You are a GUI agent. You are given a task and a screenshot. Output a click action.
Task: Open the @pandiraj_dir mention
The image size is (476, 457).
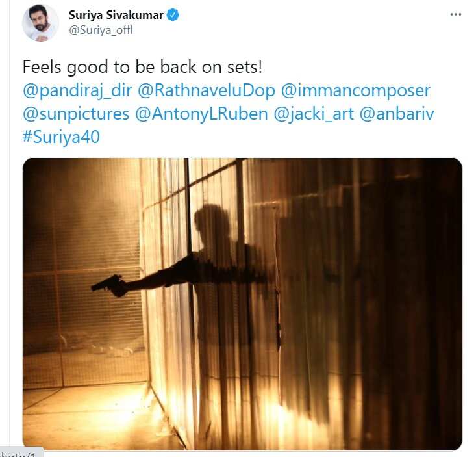(77, 90)
